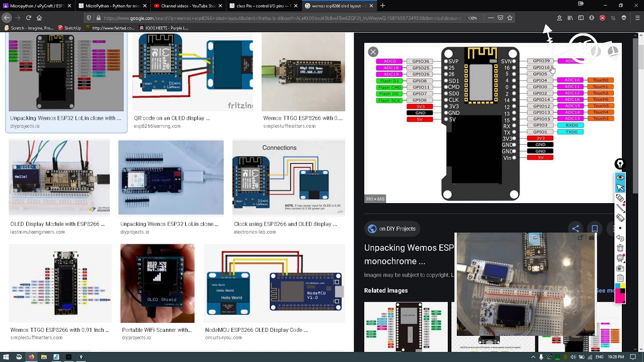The width and height of the screenshot is (644, 362).
Task: Undo the last drawing stroke
Action: click(x=620, y=238)
